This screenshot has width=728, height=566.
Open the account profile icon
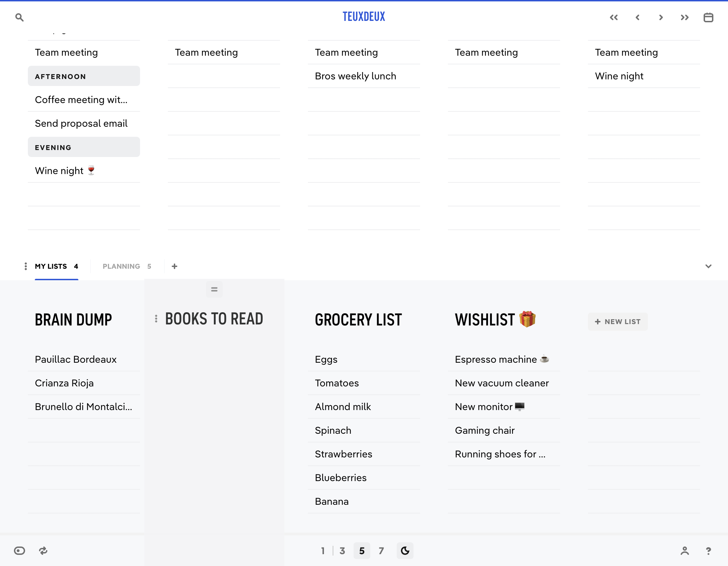pos(685,551)
